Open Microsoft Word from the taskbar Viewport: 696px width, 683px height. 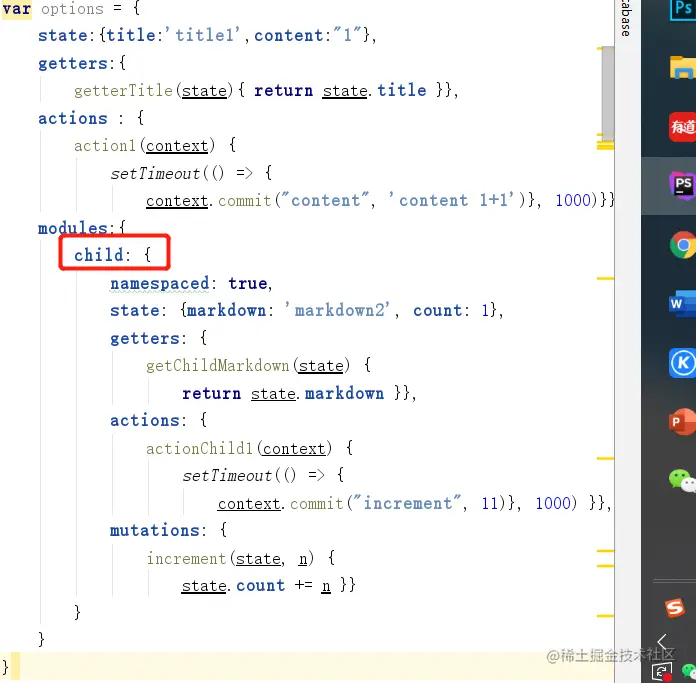[683, 304]
